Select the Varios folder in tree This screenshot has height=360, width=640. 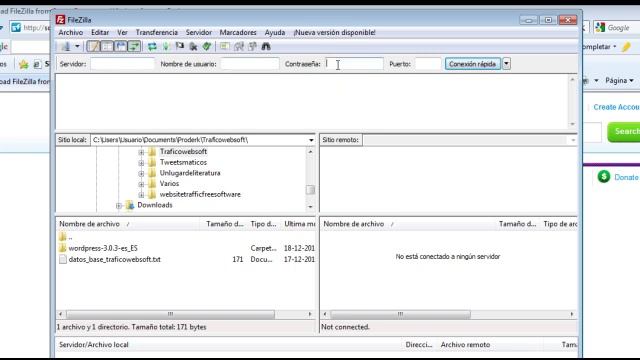tap(169, 184)
